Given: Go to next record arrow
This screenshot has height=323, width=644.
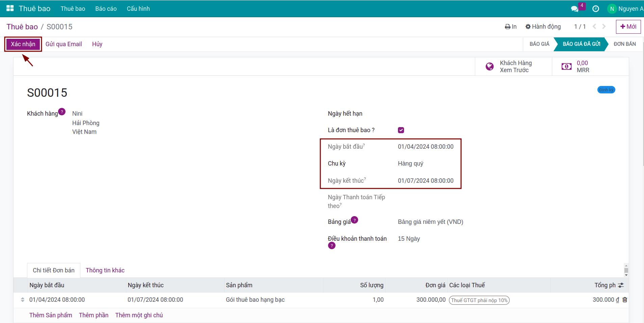Looking at the screenshot, I should [x=604, y=27].
